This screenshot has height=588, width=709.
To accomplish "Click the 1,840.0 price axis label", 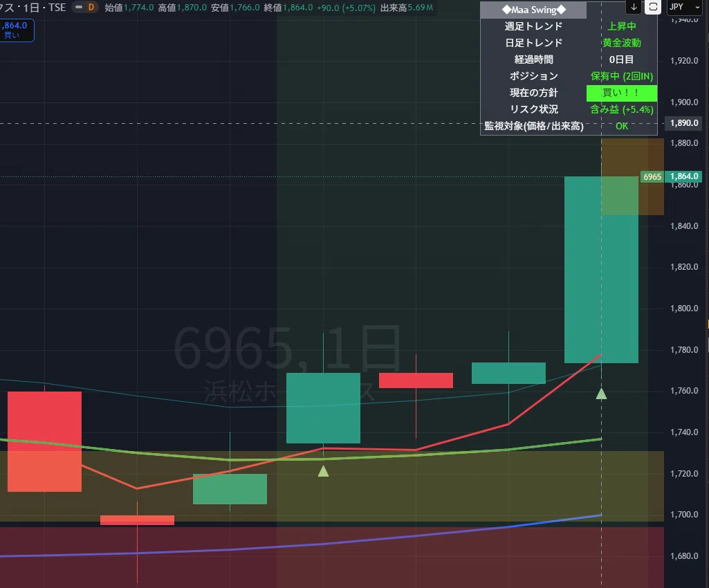I will (684, 226).
